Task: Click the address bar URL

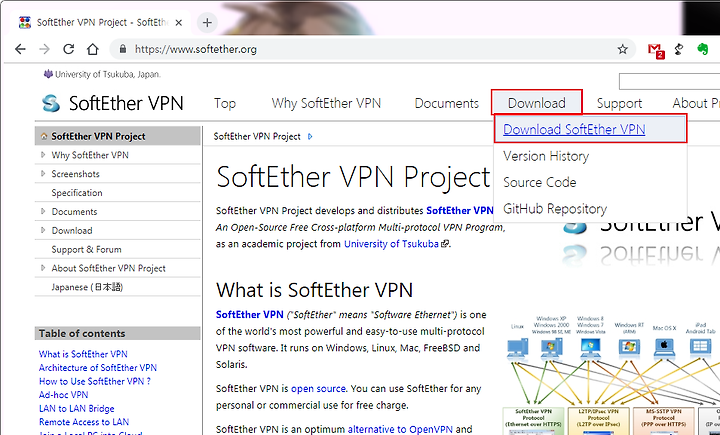Action: click(x=196, y=49)
